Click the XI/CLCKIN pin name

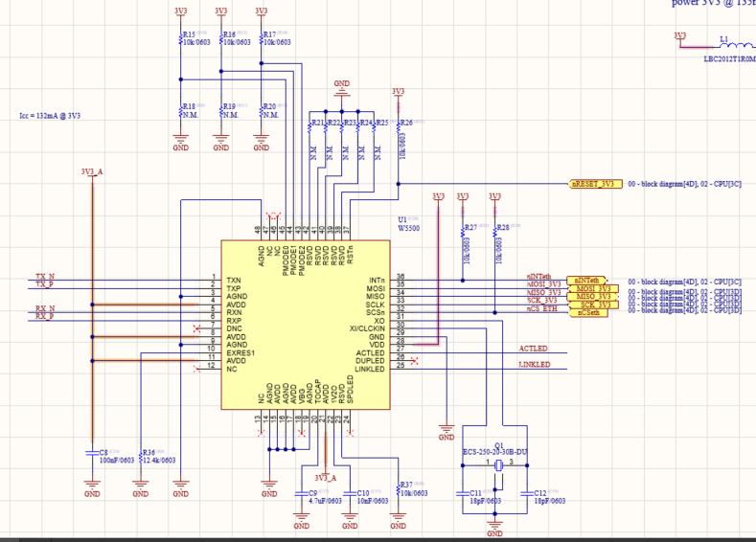(x=367, y=328)
